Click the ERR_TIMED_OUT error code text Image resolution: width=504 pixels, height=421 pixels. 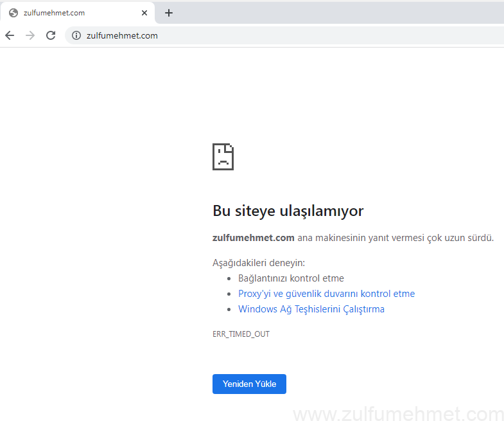[x=241, y=334]
